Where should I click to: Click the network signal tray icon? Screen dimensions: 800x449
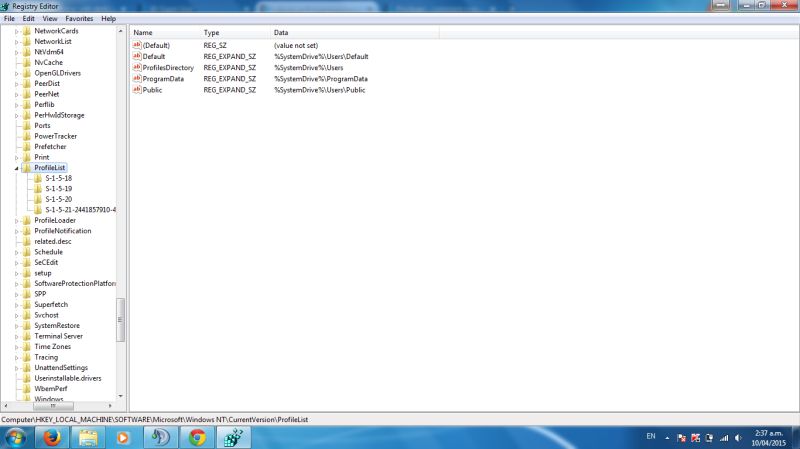tap(724, 438)
